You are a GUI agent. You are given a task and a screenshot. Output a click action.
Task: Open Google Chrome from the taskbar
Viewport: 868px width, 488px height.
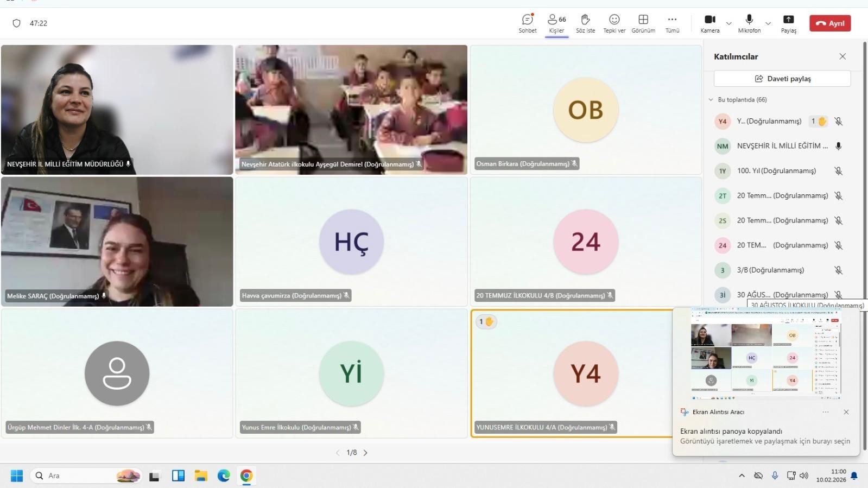pyautogui.click(x=246, y=476)
